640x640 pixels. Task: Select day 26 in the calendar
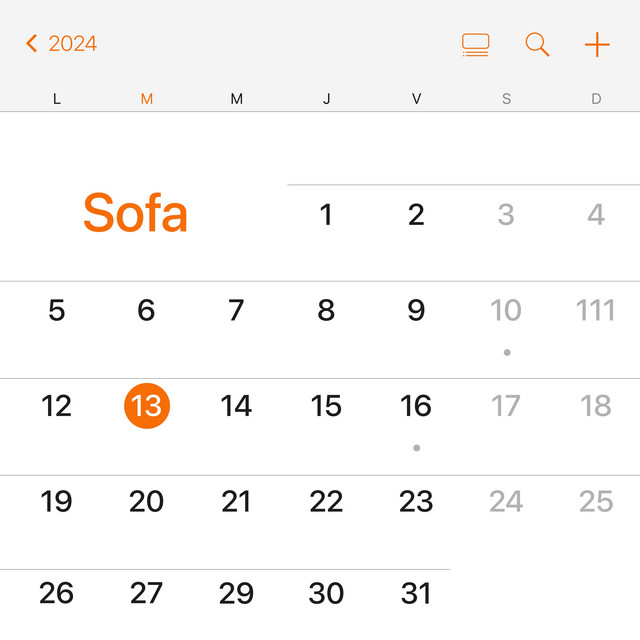pyautogui.click(x=57, y=593)
